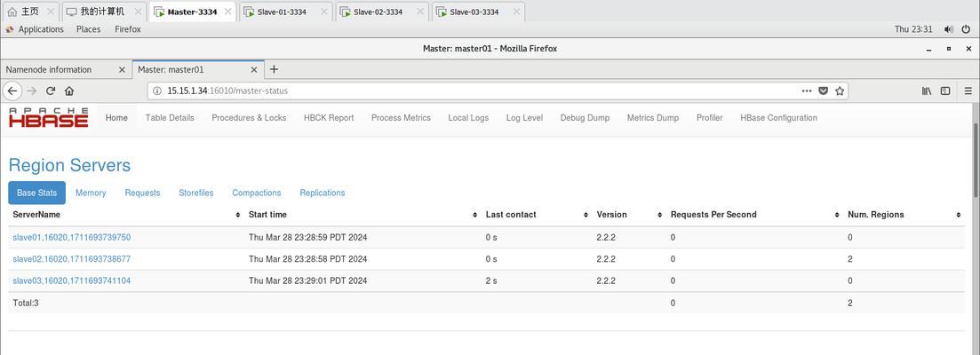Go to the Firefox home page icon
This screenshot has height=355, width=980.
click(x=68, y=91)
